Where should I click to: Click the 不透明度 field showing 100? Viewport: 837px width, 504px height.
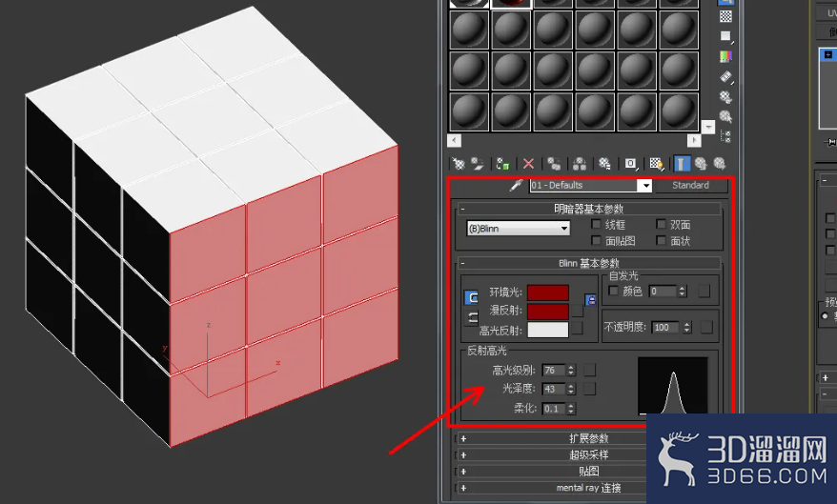[x=665, y=328]
